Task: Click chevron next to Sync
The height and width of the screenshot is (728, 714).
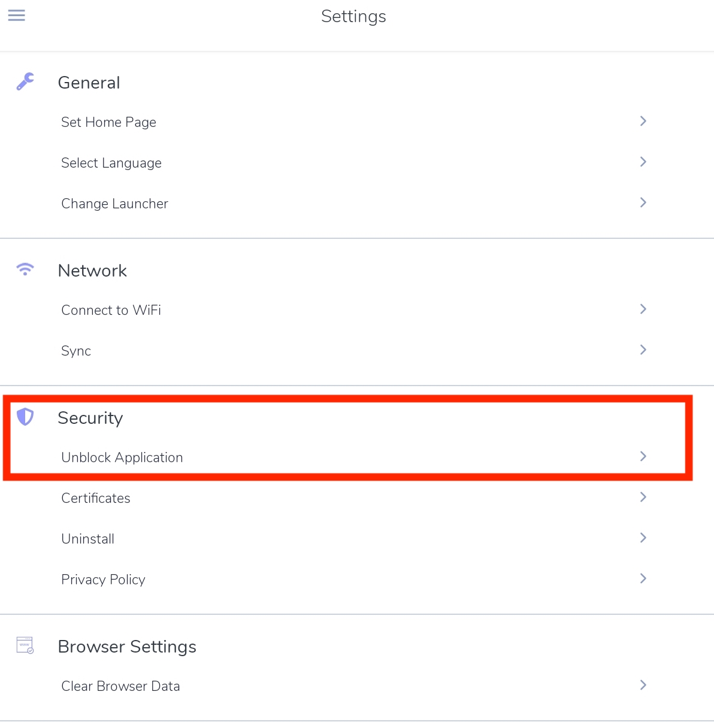Action: tap(643, 350)
